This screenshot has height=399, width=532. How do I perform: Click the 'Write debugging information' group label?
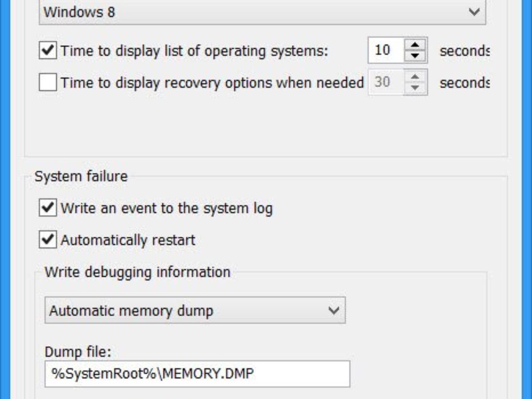pos(137,272)
